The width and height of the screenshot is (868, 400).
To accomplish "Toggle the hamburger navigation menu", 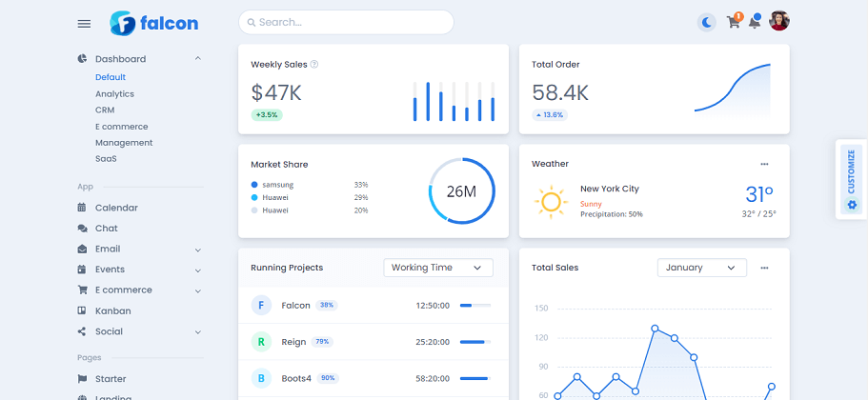I will point(84,23).
